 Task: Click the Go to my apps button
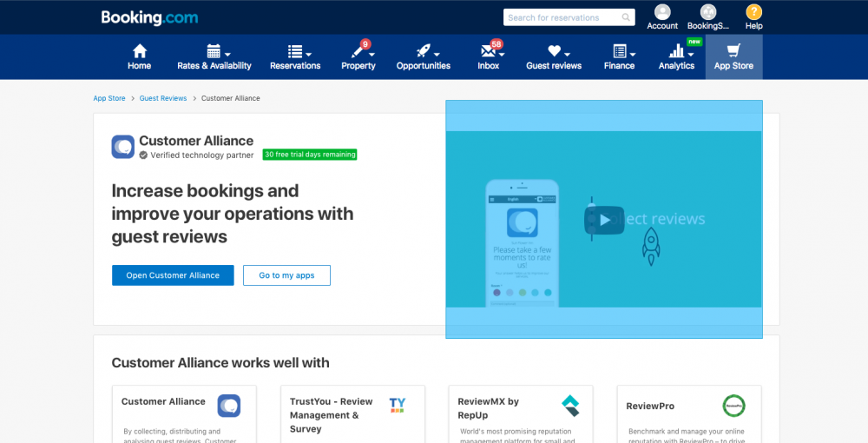click(286, 275)
